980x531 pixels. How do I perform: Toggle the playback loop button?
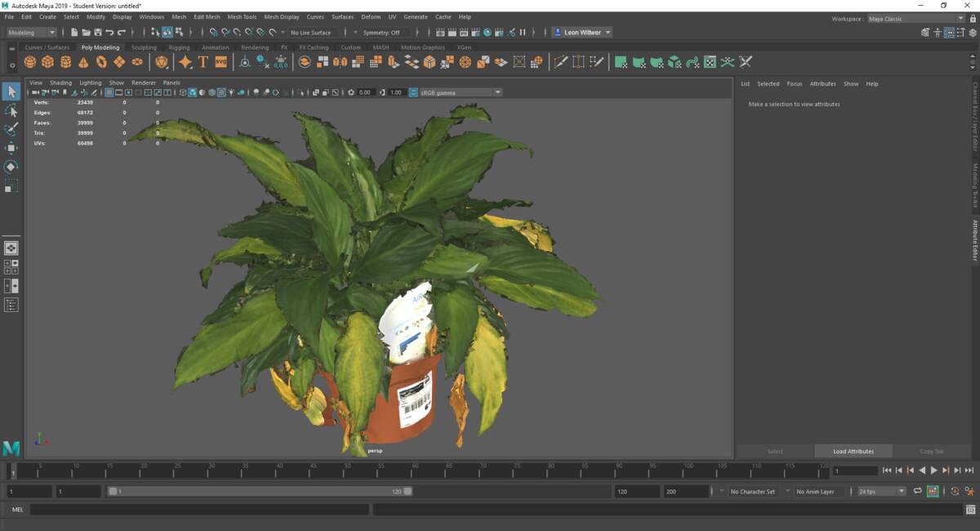coord(917,491)
